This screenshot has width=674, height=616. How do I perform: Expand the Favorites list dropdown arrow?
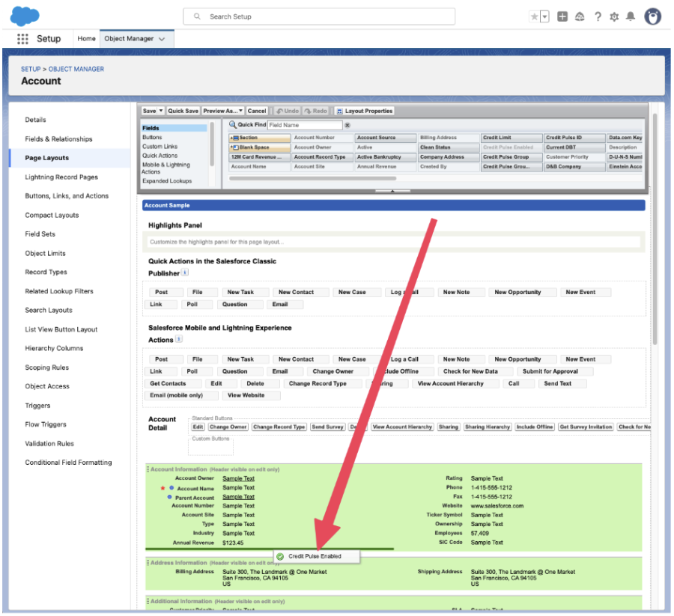[x=544, y=16]
